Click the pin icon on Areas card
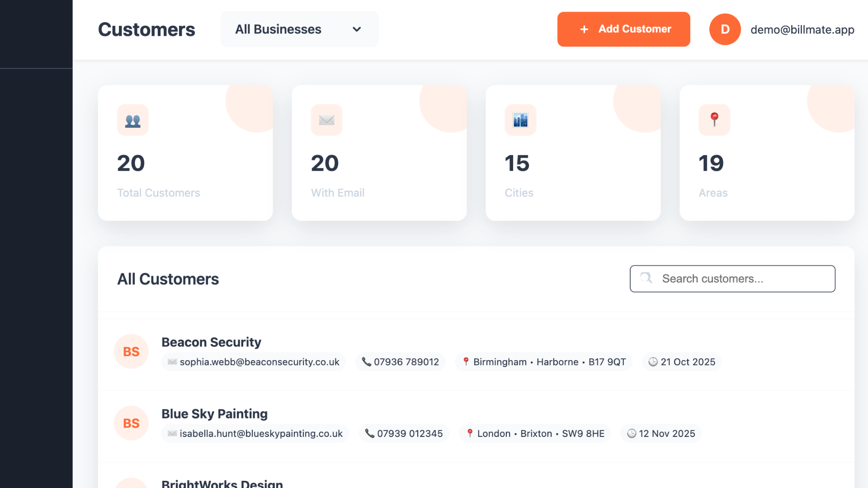Image resolution: width=868 pixels, height=488 pixels. point(714,120)
